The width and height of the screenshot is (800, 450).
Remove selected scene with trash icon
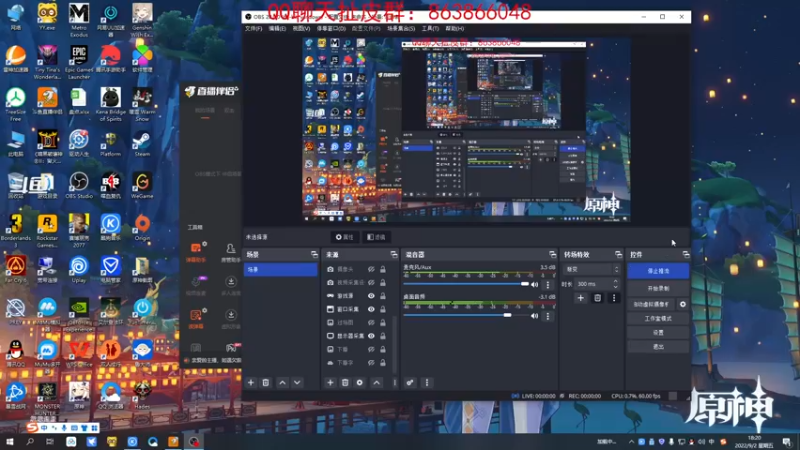[x=265, y=383]
